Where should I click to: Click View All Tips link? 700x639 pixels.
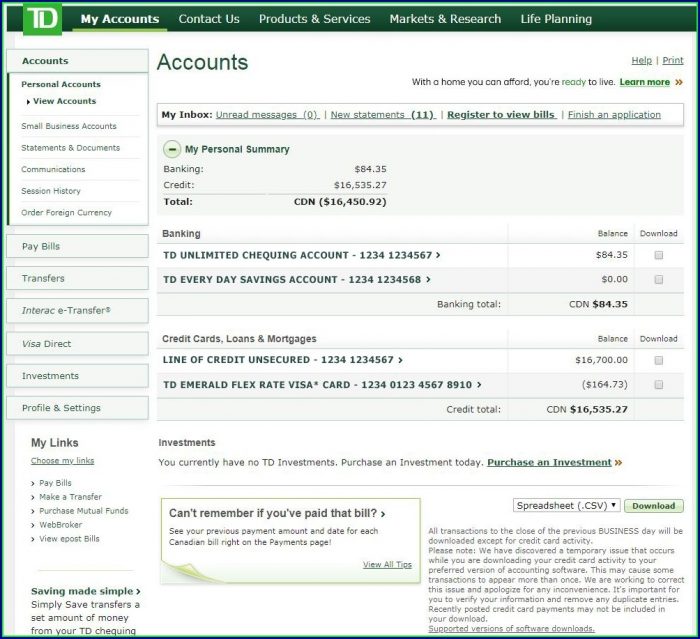[387, 564]
